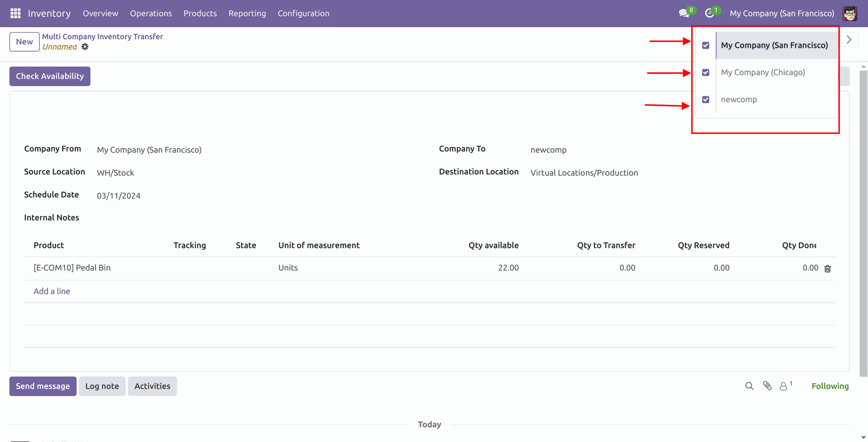Open the activities clock icon
This screenshot has height=442, width=868.
tap(709, 14)
